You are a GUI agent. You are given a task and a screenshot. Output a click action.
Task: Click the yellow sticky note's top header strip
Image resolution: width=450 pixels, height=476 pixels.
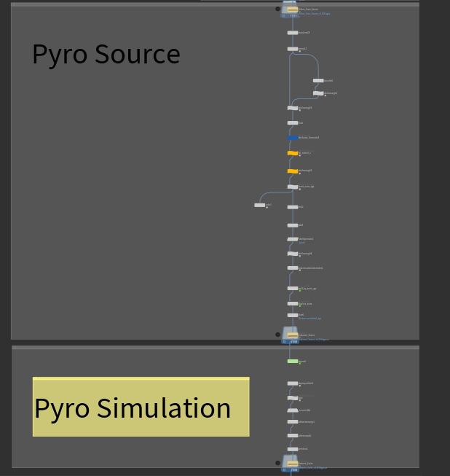(x=141, y=379)
